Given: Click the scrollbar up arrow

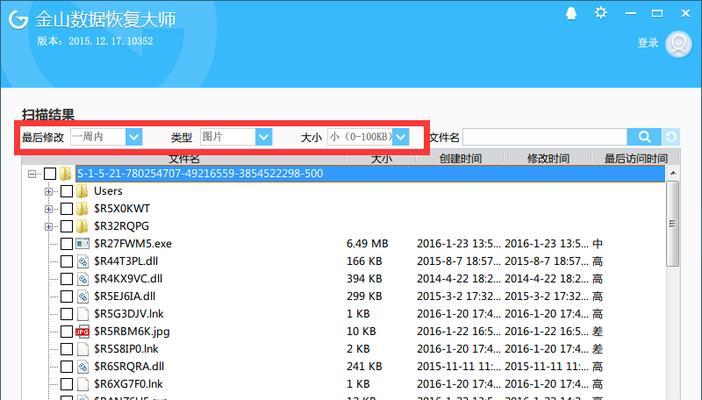Looking at the screenshot, I should point(672,173).
